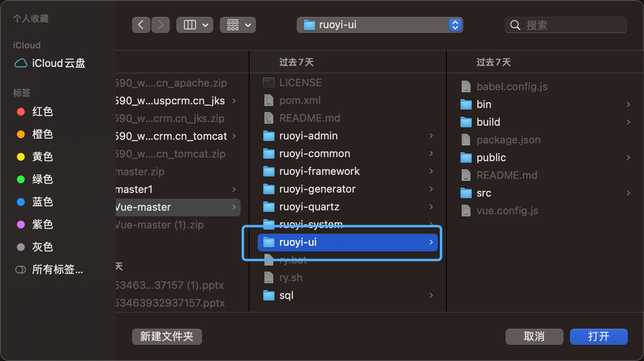
Task: Click the search field
Action: [x=572, y=25]
